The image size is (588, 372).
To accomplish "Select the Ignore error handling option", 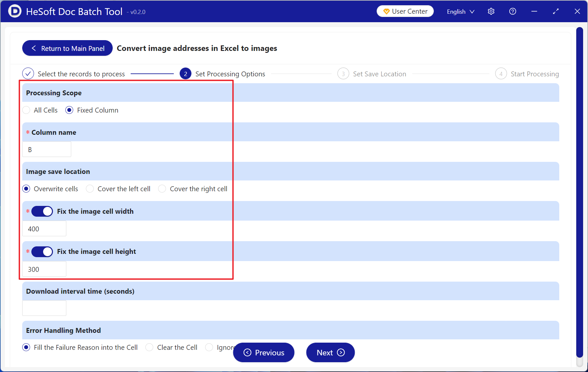I will pos(209,347).
